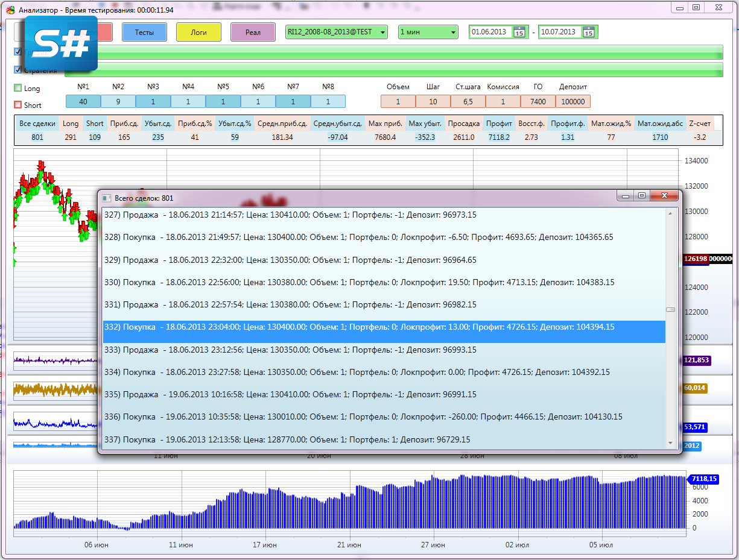
Task: Click the Логи button
Action: pos(198,32)
